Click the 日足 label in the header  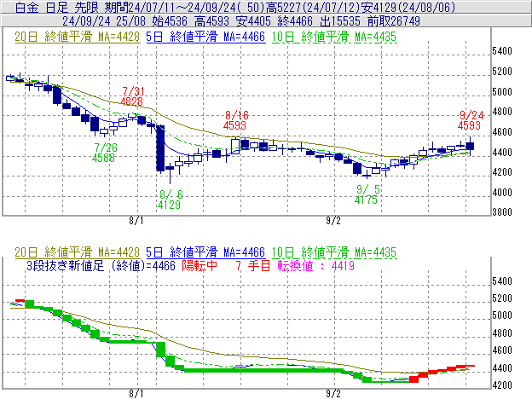pos(56,7)
